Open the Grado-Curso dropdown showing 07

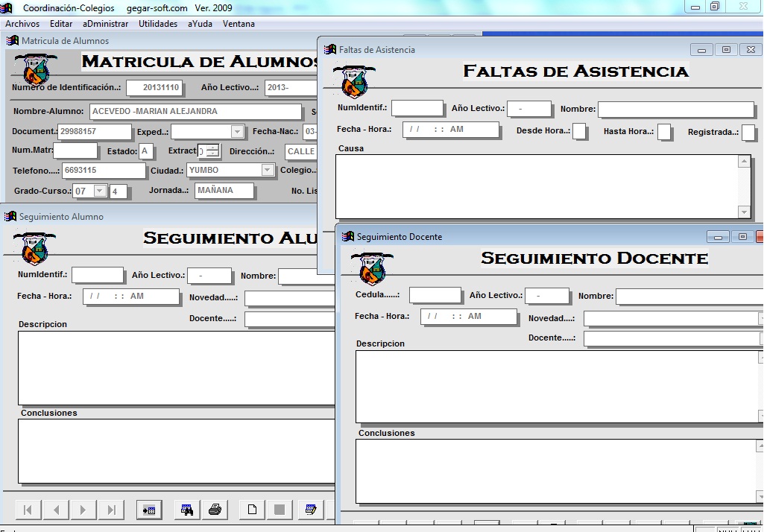click(x=100, y=191)
